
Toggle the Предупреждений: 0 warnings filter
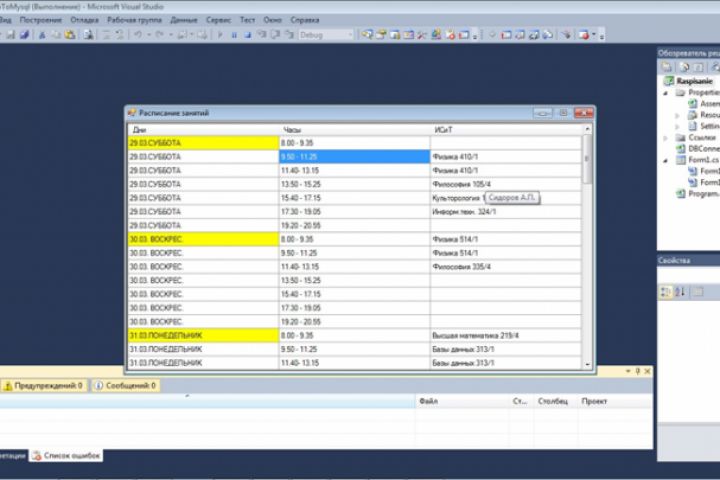(44, 385)
